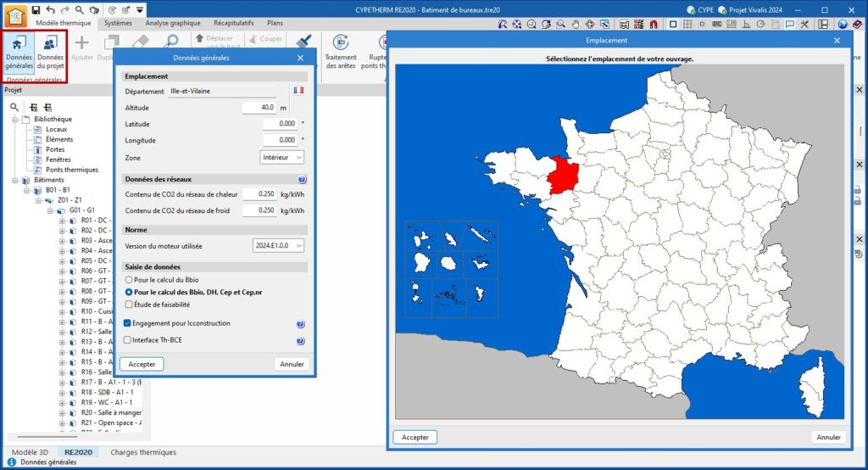Open help for Données des réseaux
This screenshot has height=470, width=868.
[x=302, y=180]
